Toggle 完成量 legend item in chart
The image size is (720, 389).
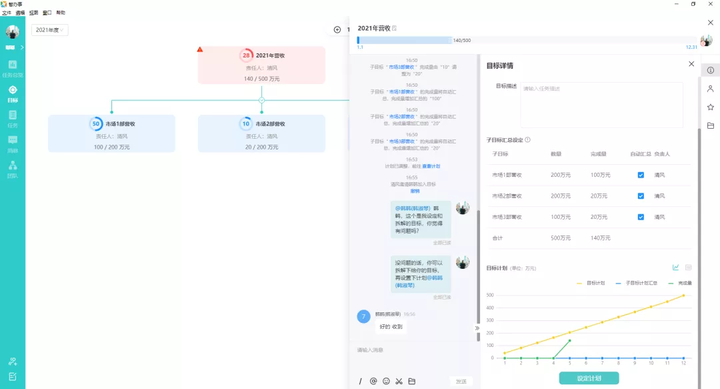(x=680, y=283)
